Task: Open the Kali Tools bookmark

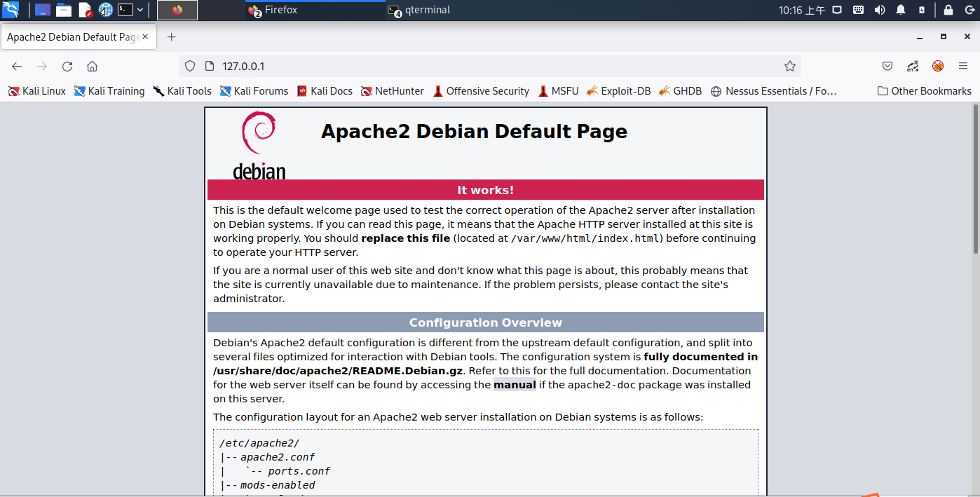Action: (x=182, y=91)
